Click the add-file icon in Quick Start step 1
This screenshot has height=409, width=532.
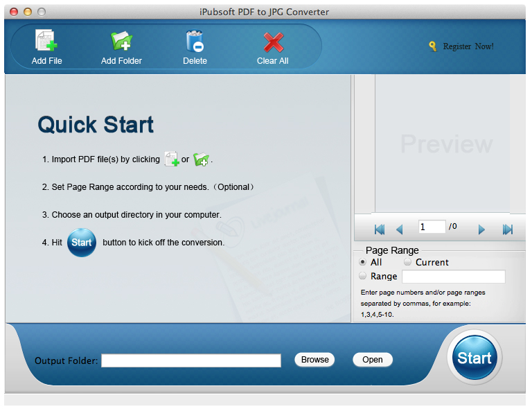[172, 159]
